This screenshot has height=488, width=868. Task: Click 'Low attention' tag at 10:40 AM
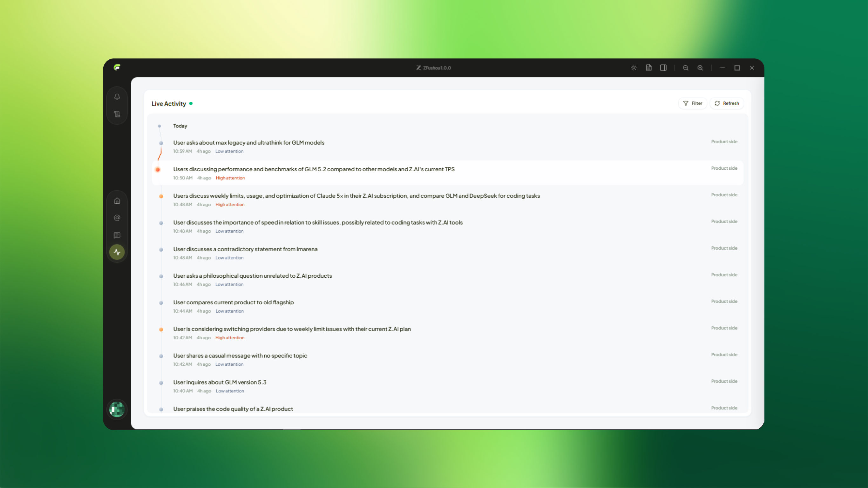click(230, 391)
